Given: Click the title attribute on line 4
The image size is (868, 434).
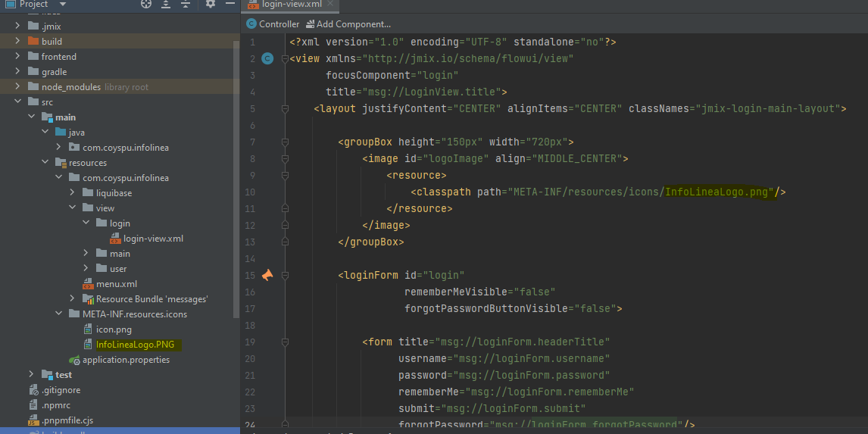Looking at the screenshot, I should coord(341,92).
